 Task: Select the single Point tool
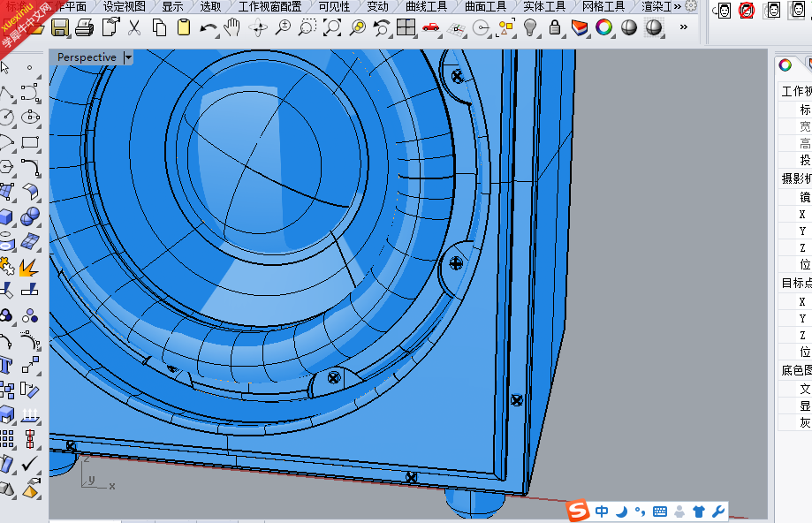pos(29,67)
